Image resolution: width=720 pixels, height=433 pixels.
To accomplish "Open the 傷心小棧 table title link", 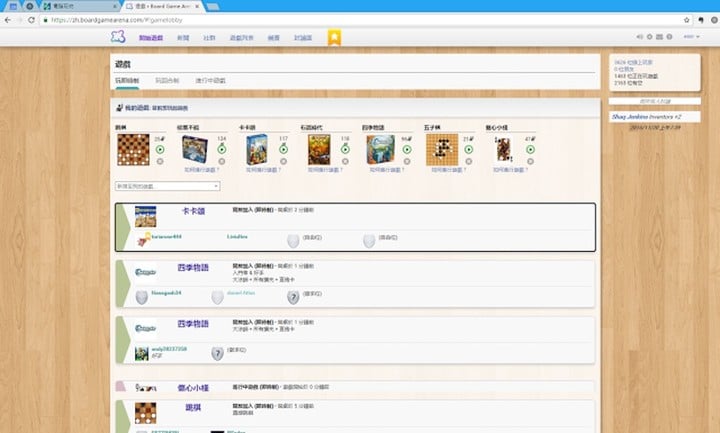I will [193, 388].
